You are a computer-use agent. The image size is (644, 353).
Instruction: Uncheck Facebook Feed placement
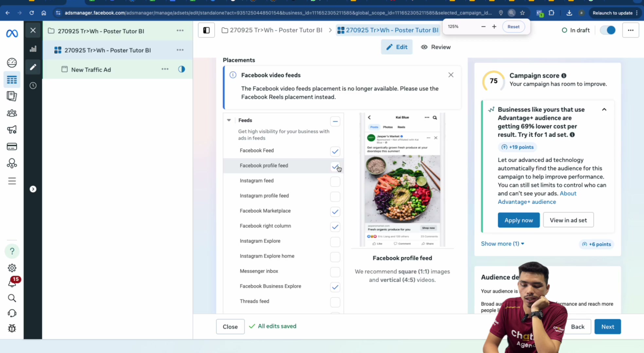pyautogui.click(x=335, y=151)
